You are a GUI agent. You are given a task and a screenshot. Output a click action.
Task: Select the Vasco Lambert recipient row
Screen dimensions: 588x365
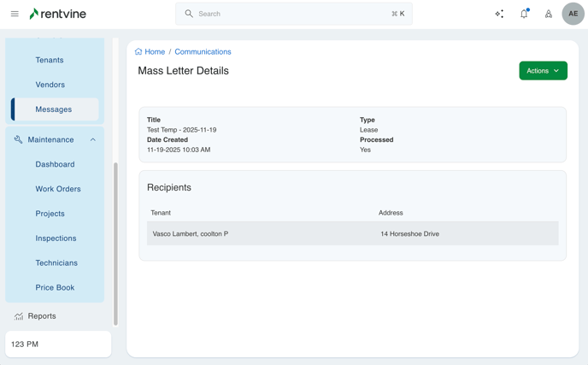click(x=352, y=233)
